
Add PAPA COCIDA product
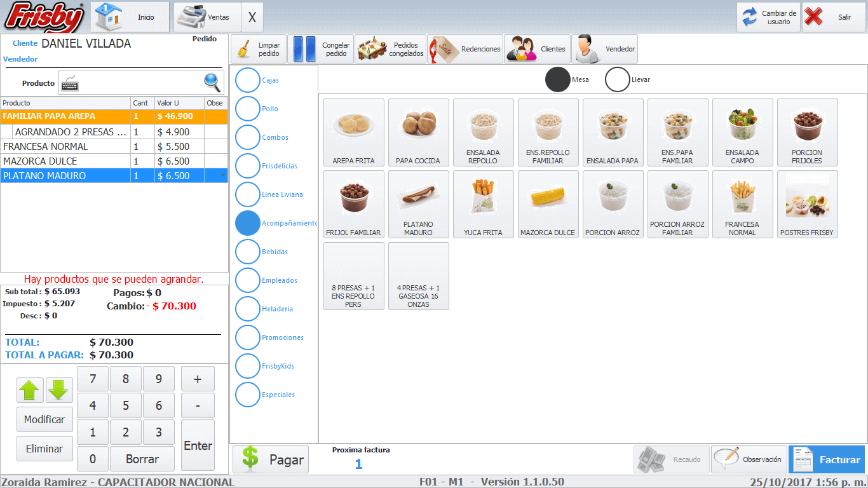click(419, 132)
